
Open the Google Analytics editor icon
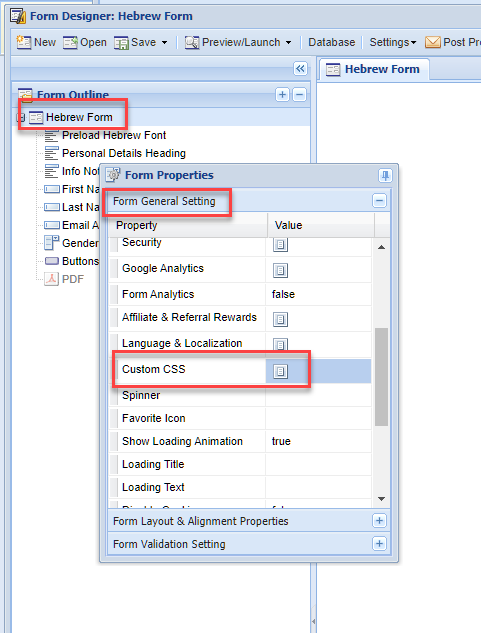280,270
